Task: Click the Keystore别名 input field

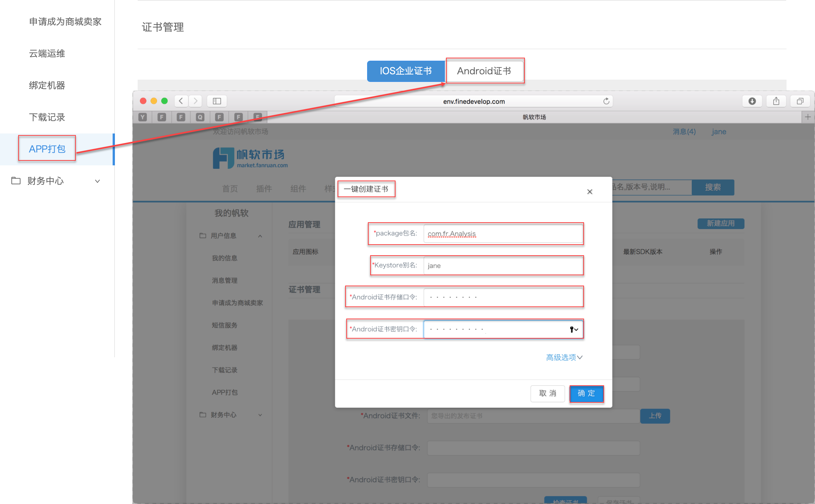Action: tap(503, 265)
